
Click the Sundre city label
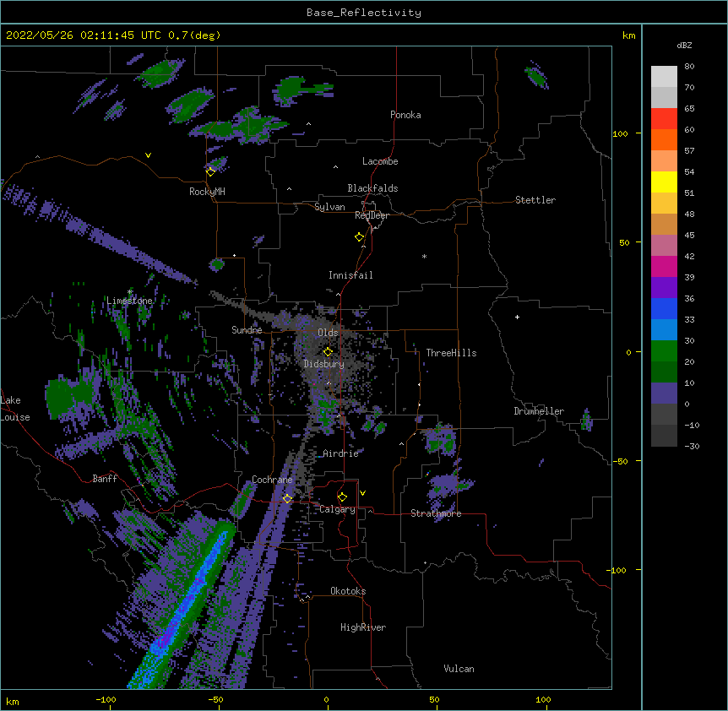click(x=247, y=330)
